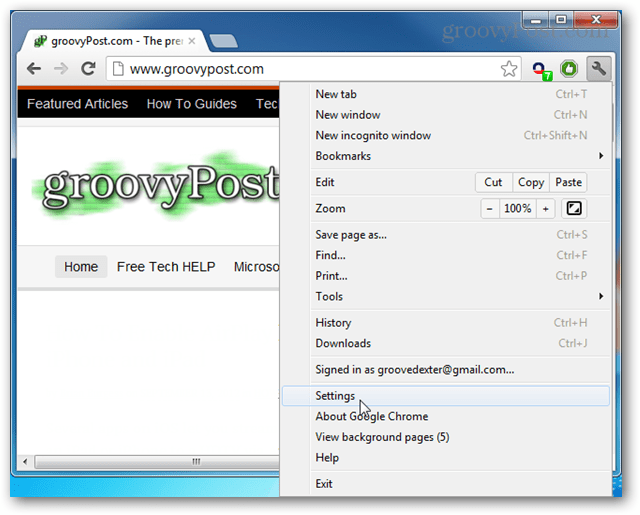The width and height of the screenshot is (640, 515).
Task: Close the groovyPost.com tab
Action: [192, 41]
